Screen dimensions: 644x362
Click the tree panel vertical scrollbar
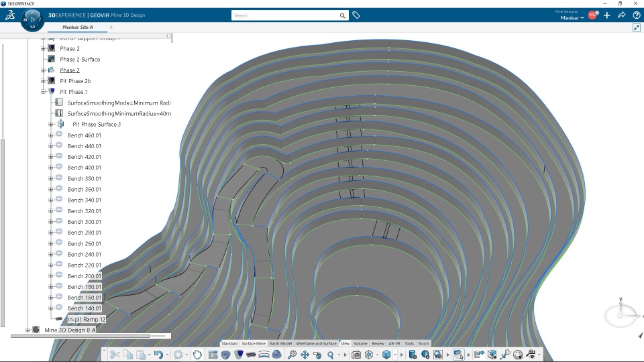click(3, 233)
